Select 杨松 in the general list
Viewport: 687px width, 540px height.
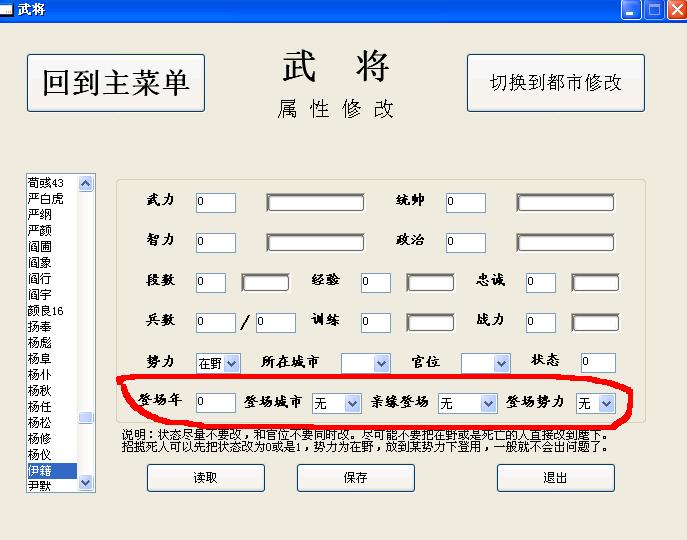click(52, 423)
